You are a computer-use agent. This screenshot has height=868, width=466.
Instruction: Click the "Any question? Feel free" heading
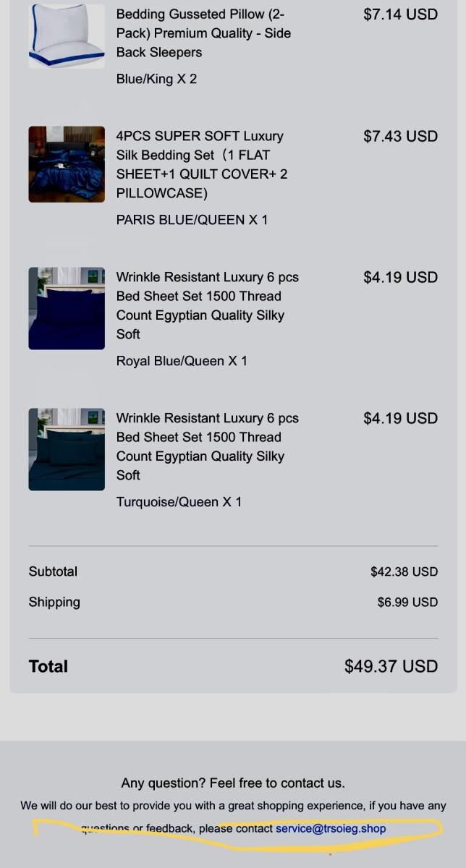coord(233,783)
